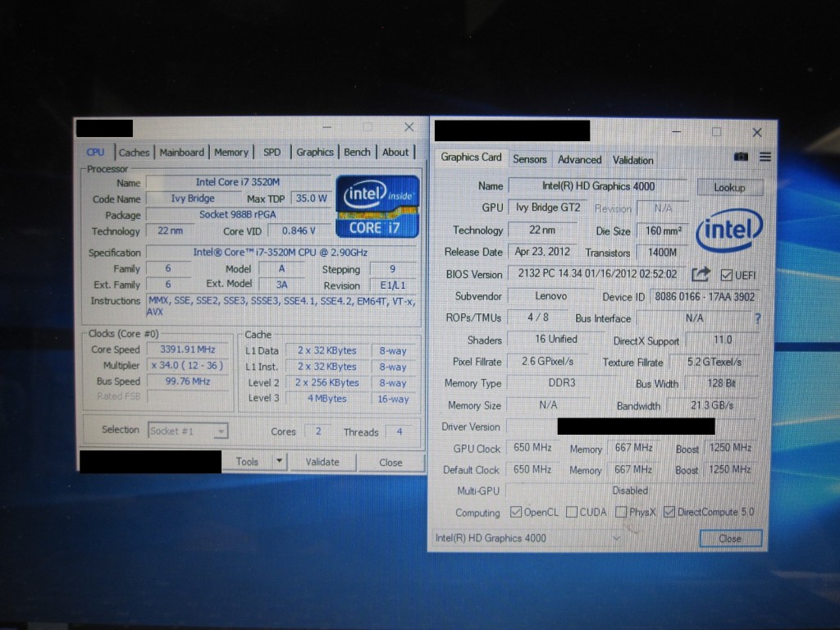Click the Level 3 cache value 4 MBytes
Viewport: 840px width, 630px height.
pyautogui.click(x=326, y=399)
